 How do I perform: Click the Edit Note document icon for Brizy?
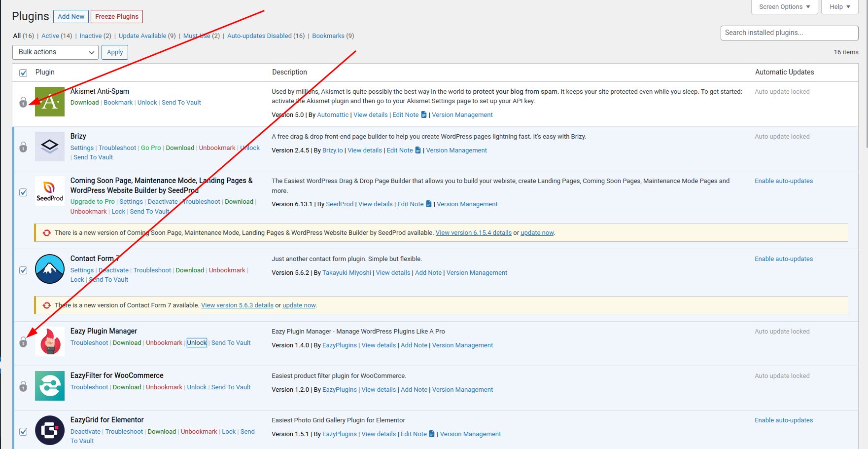click(418, 150)
